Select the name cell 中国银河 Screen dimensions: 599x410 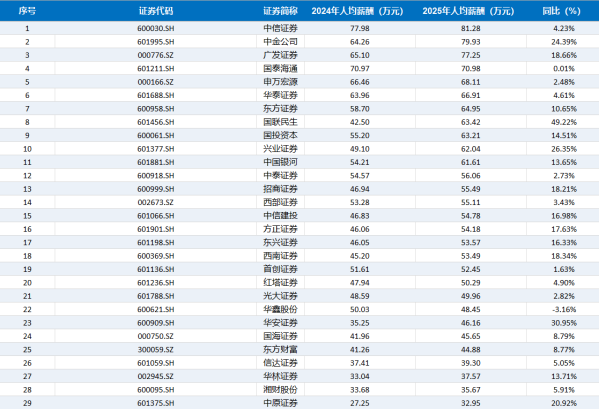(x=280, y=162)
